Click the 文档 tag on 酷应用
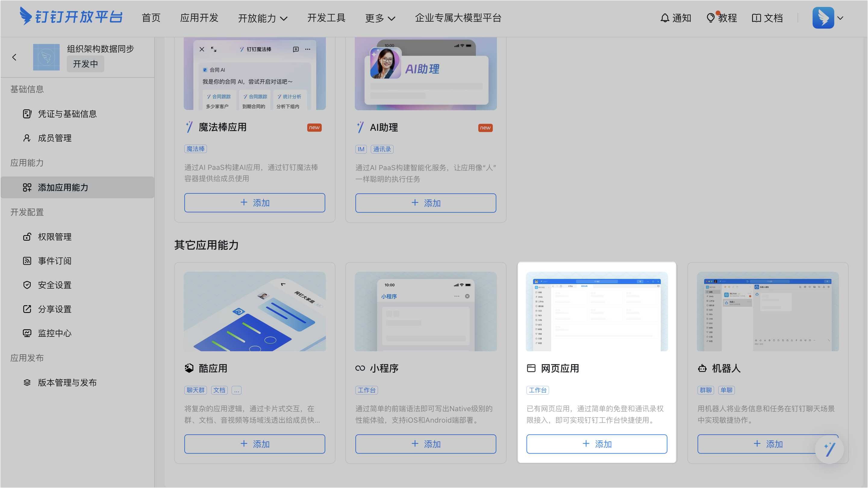Image resolution: width=868 pixels, height=488 pixels. [x=219, y=390]
